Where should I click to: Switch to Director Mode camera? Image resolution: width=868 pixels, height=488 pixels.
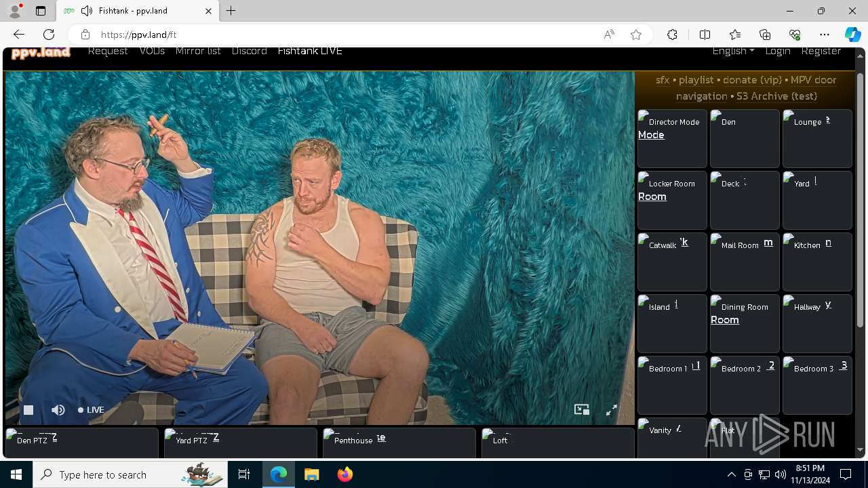click(x=672, y=138)
